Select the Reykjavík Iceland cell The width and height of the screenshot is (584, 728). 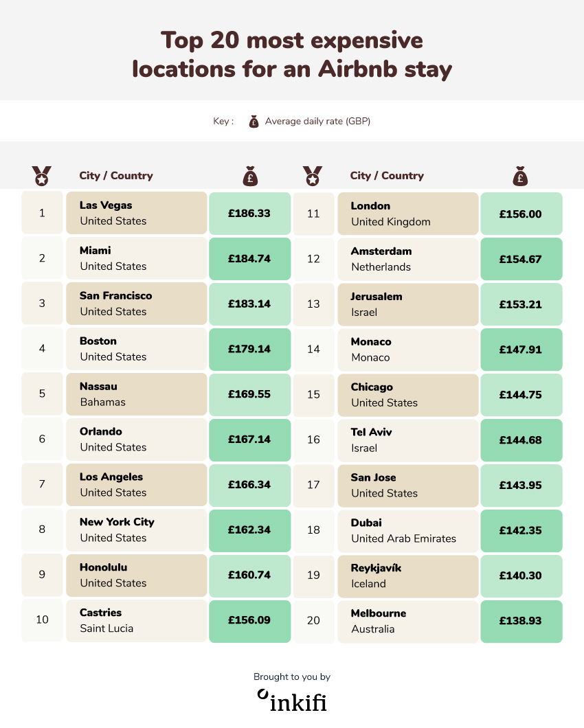click(x=408, y=576)
